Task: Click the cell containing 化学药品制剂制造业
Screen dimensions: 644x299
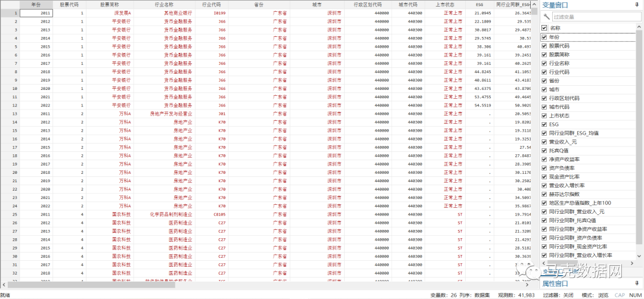Action: pyautogui.click(x=165, y=214)
